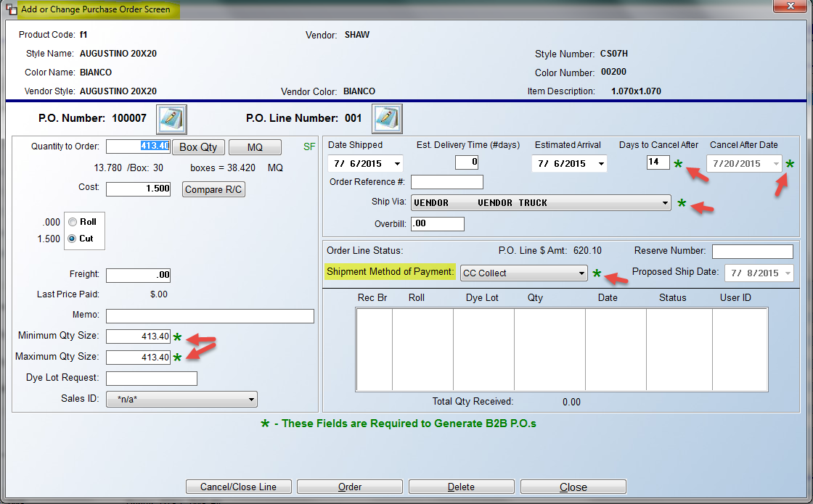Click the Compare R/C button
This screenshot has width=813, height=504.
tap(213, 189)
